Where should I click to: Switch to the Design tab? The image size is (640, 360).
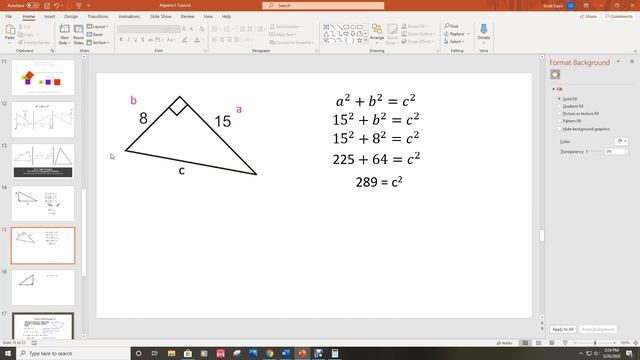tap(71, 16)
